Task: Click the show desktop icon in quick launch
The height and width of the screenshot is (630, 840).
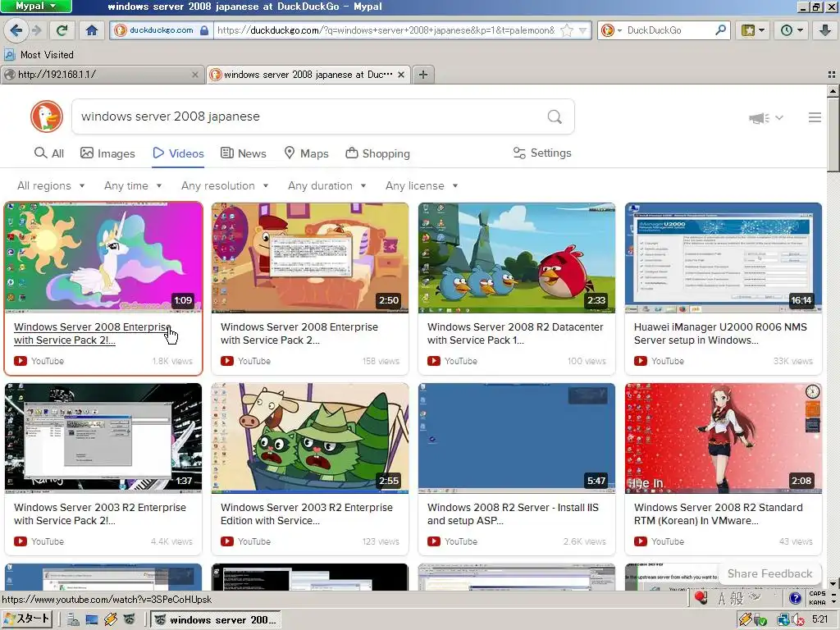Action: [x=92, y=620]
